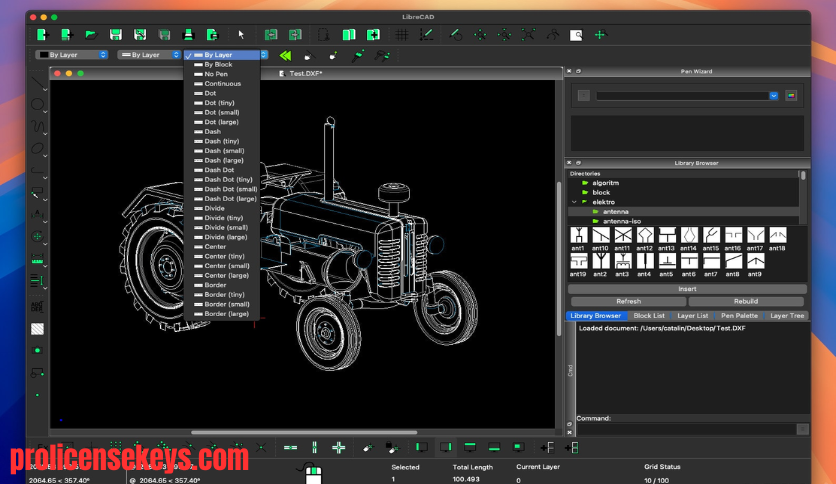
Task: Toggle Restrict Orthogonal snapping
Action: tap(339, 448)
